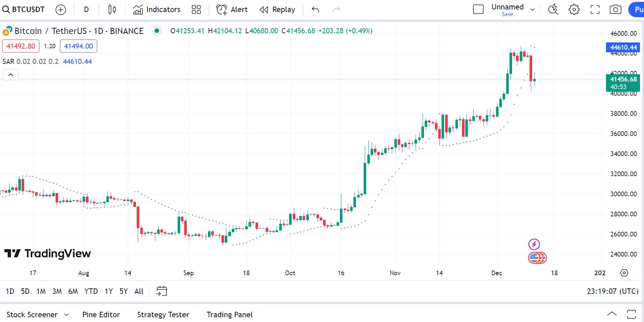Open the layout templates grid icon
This screenshot has width=644, height=322.
click(x=196, y=10)
